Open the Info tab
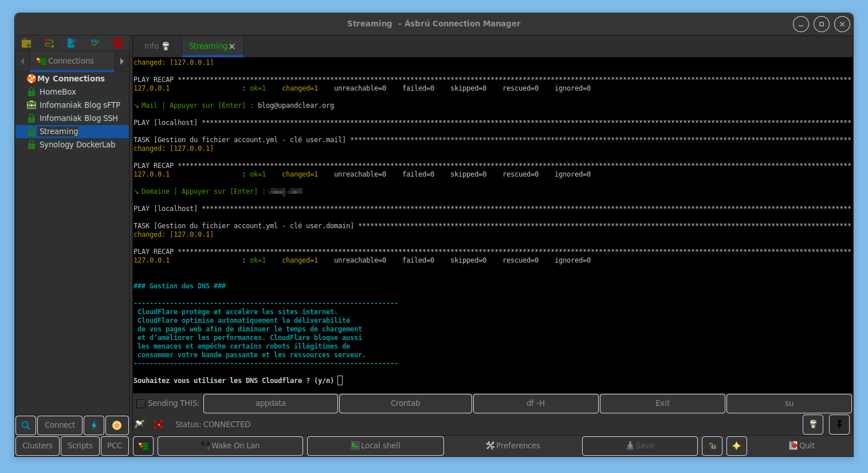Screen dimensions: 868x473 click(157, 46)
